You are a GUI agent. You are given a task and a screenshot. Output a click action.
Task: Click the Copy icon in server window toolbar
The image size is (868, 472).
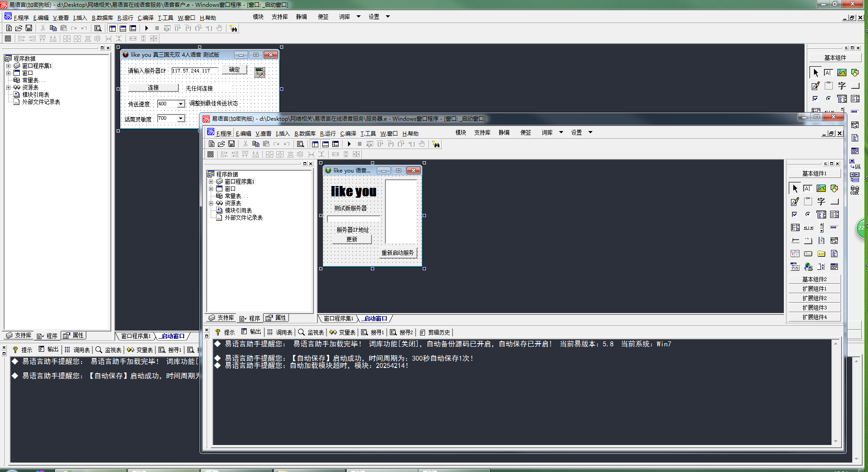point(256,144)
